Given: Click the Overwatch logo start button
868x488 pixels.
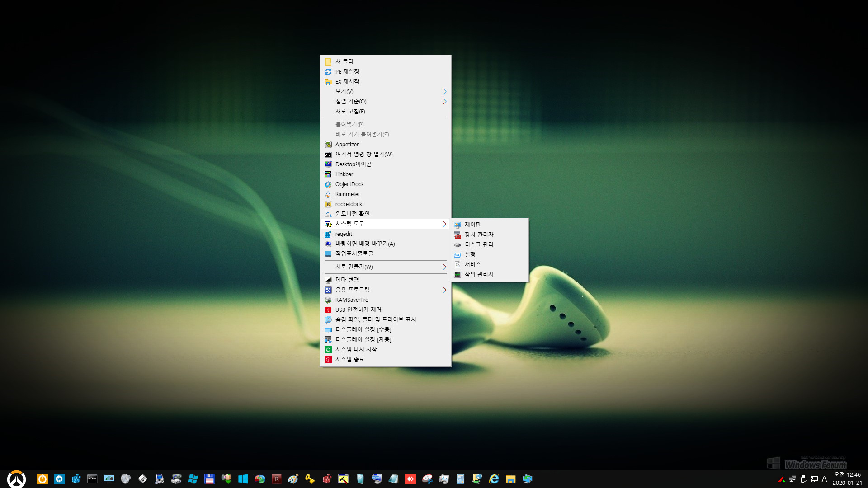Looking at the screenshot, I should [x=16, y=479].
